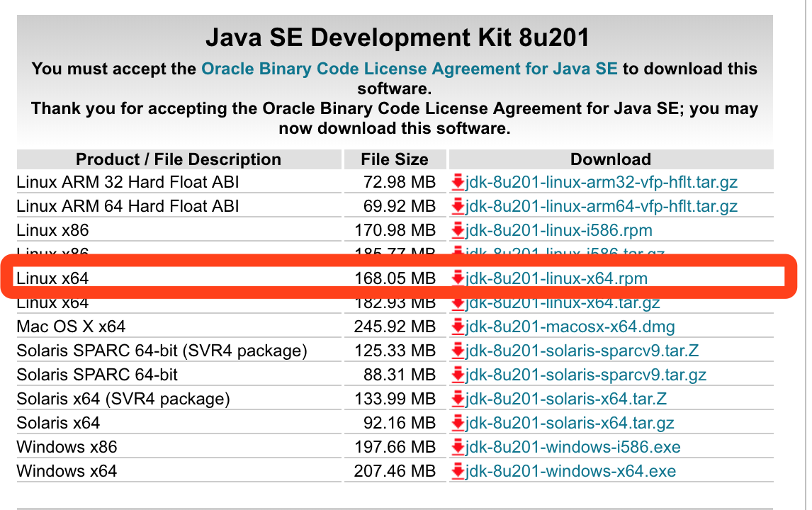The image size is (812, 510).
Task: Click red download arrow for linux-arm64 file
Action: [458, 206]
